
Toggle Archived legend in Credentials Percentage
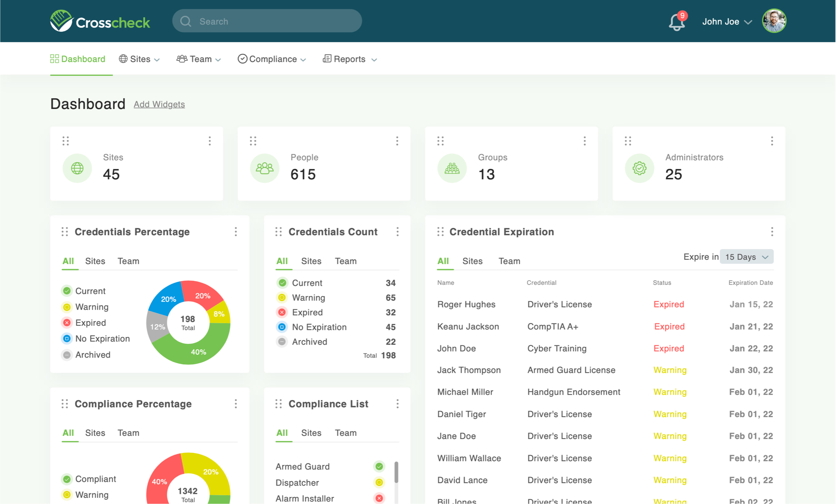tap(86, 355)
